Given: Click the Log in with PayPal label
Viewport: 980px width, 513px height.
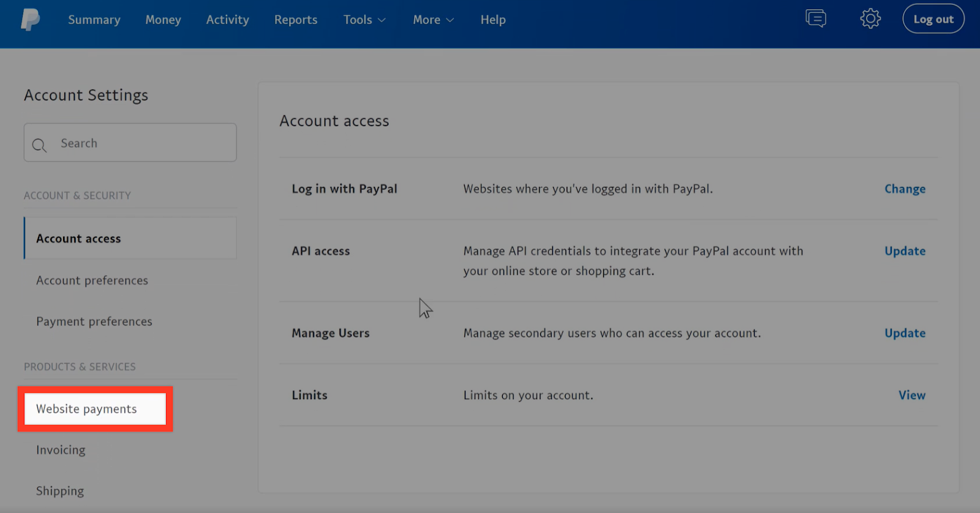Looking at the screenshot, I should pyautogui.click(x=344, y=189).
